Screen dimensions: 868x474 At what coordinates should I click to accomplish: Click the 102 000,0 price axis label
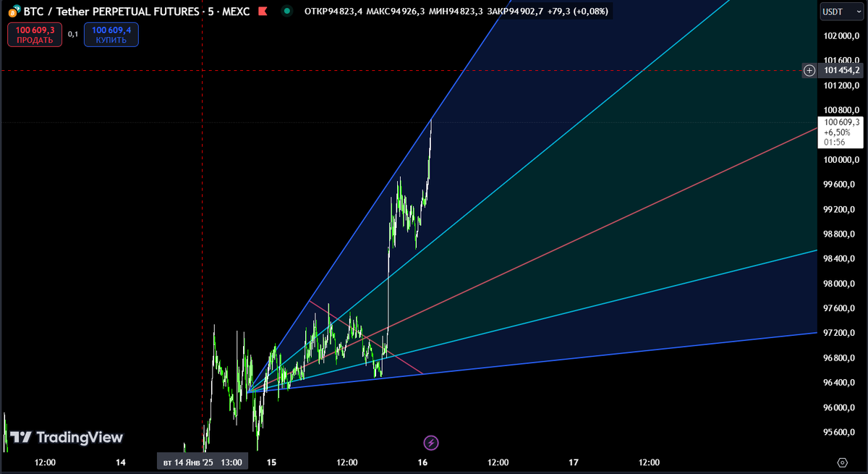(841, 35)
